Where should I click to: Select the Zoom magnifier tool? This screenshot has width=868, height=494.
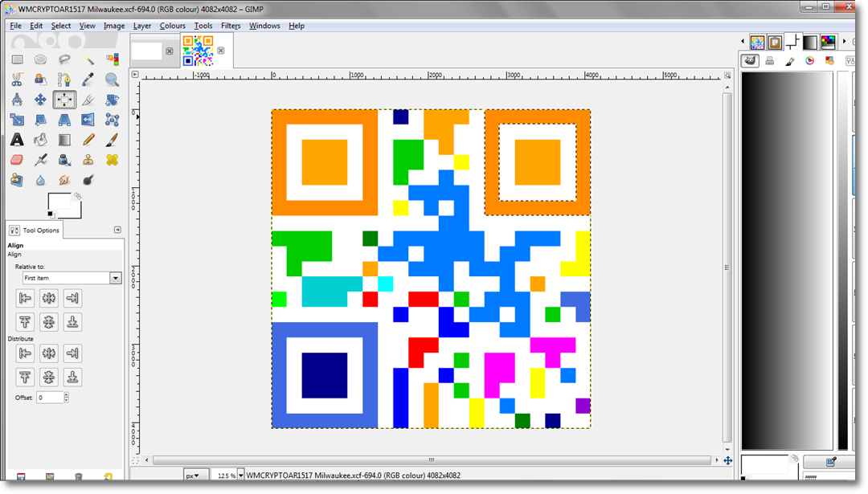[x=112, y=80]
